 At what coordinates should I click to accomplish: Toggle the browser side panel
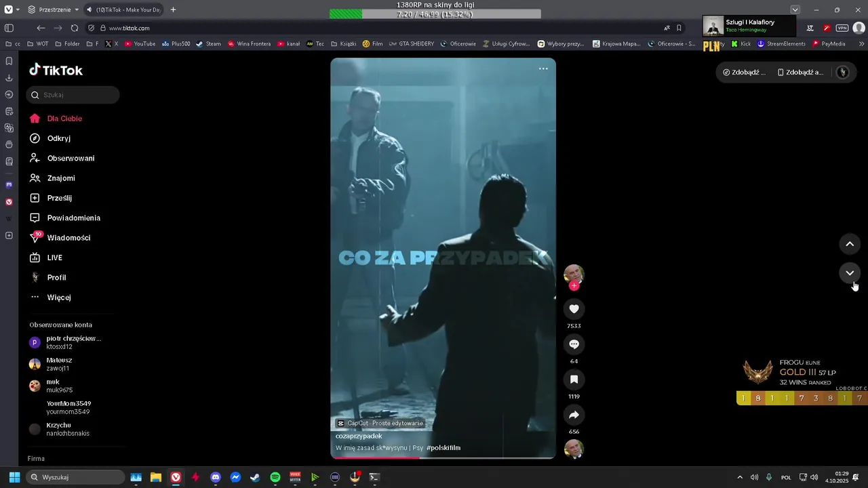pos(9,28)
